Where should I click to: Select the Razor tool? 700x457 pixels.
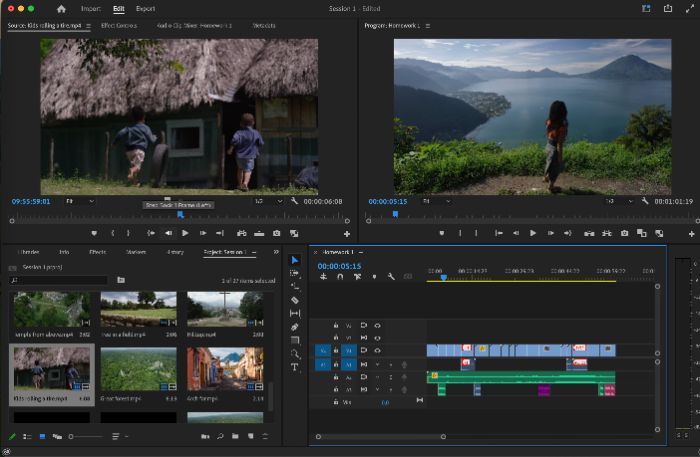tap(295, 300)
